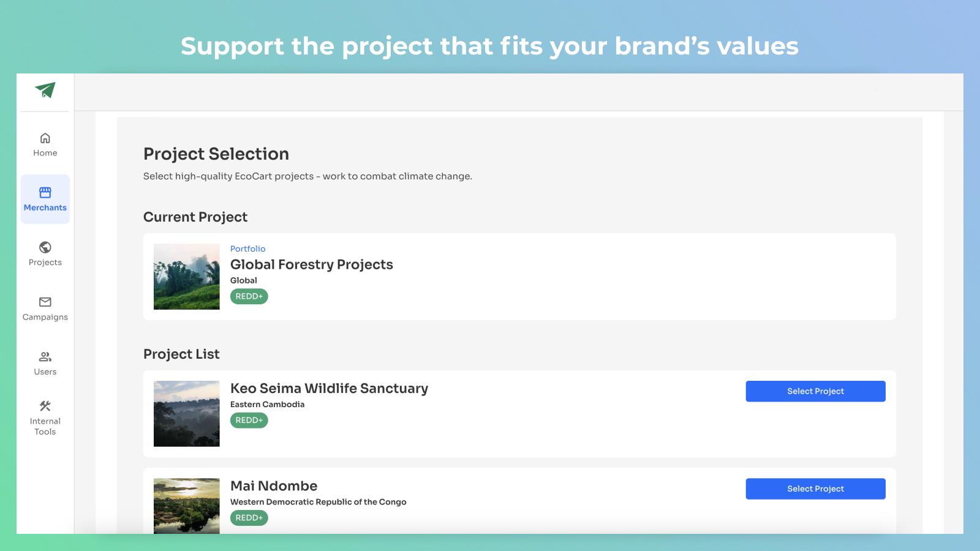The image size is (980, 551).
Task: Go to the Home menu label
Action: pos(45,153)
